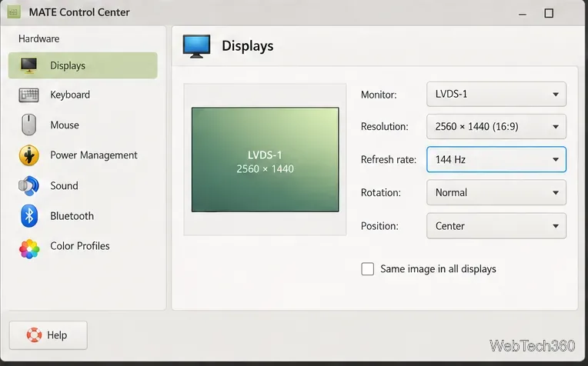
Task: Click the Color Profiles flower icon
Action: point(29,249)
